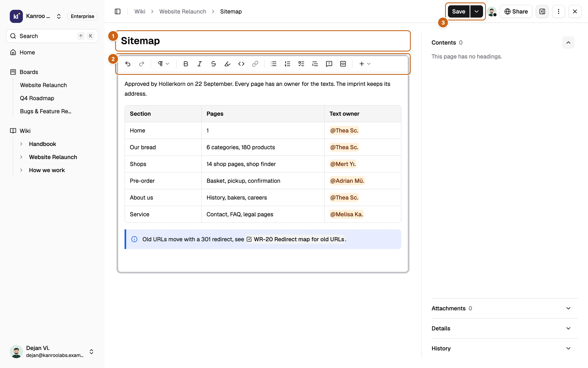This screenshot has height=368, width=588.
Task: Click the "14 shop pages, shop finder" cell
Action: pyautogui.click(x=263, y=164)
